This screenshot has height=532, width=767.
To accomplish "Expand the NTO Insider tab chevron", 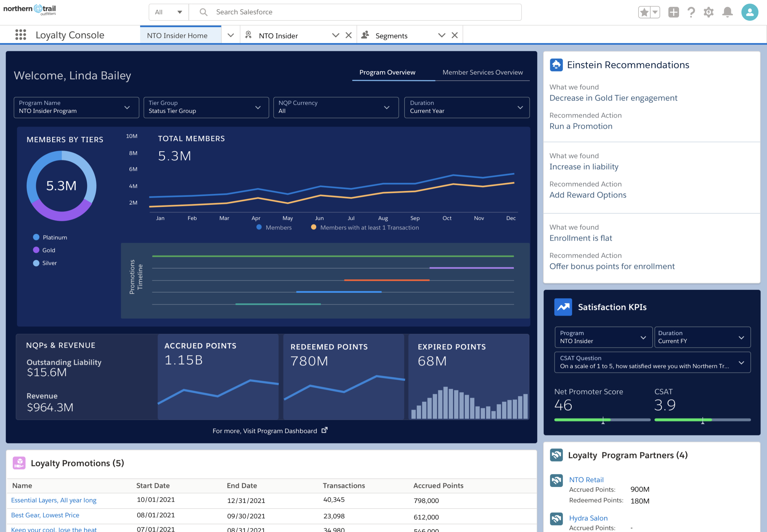I will pos(336,35).
